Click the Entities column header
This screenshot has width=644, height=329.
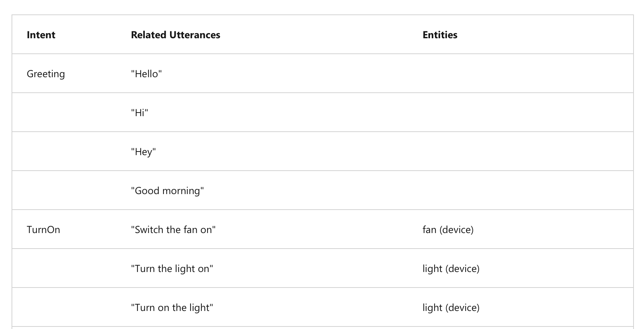coord(440,35)
